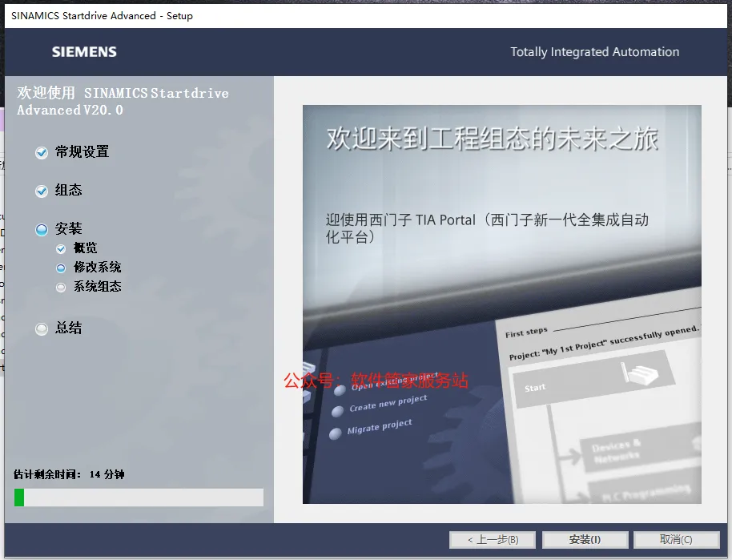Click the 欢迎使用 SINAMICS Startdrive Advanced V20.0 heading
This screenshot has height=560, width=732.
tap(123, 102)
